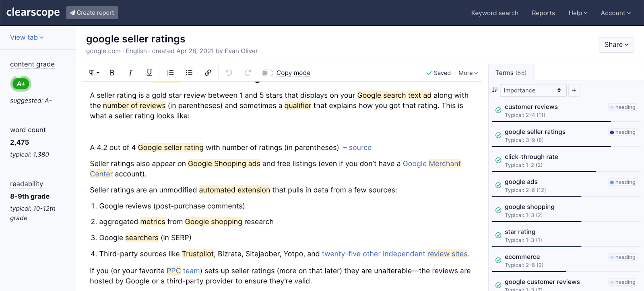Screen dimensions: 644x291
Task: Toggle check icon for google ads term
Action: [498, 185]
